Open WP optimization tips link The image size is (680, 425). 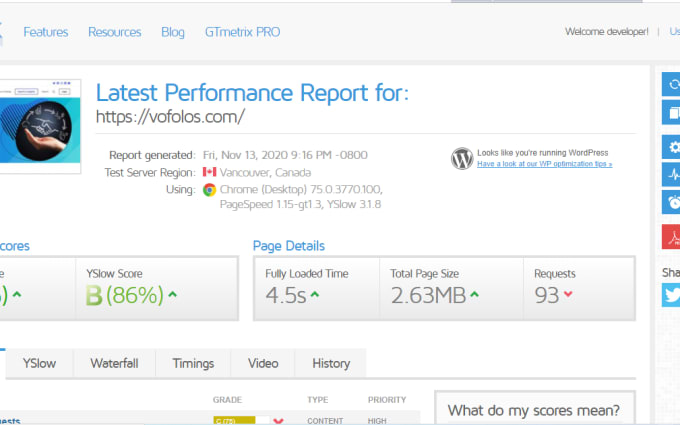point(544,164)
